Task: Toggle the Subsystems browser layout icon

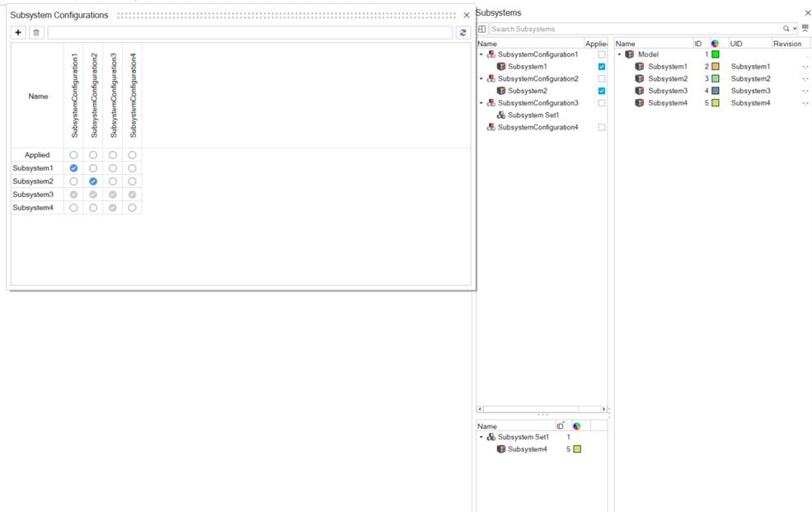Action: coord(482,29)
